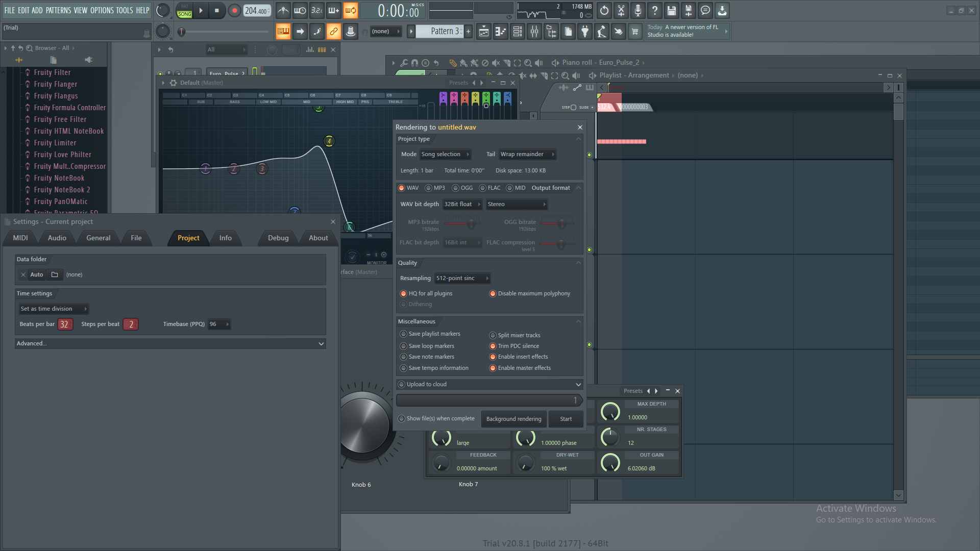Open WAV bit depth 32Bit float dropdown
The image size is (980, 551).
462,204
